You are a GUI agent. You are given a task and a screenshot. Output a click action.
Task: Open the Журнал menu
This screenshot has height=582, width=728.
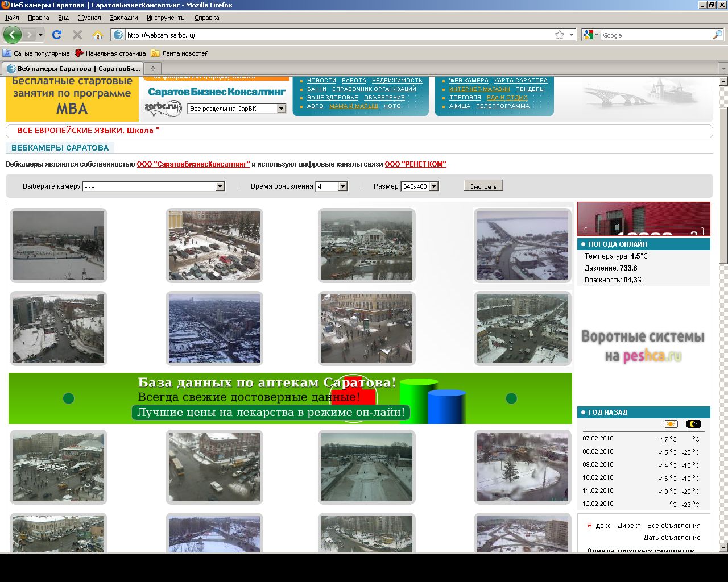coord(89,18)
